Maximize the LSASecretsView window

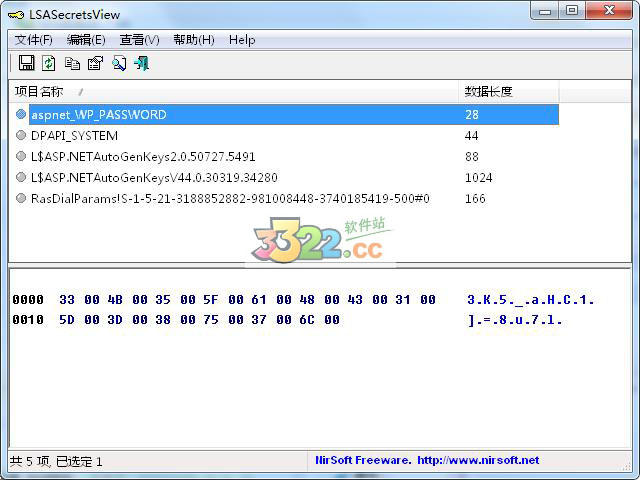[572, 11]
